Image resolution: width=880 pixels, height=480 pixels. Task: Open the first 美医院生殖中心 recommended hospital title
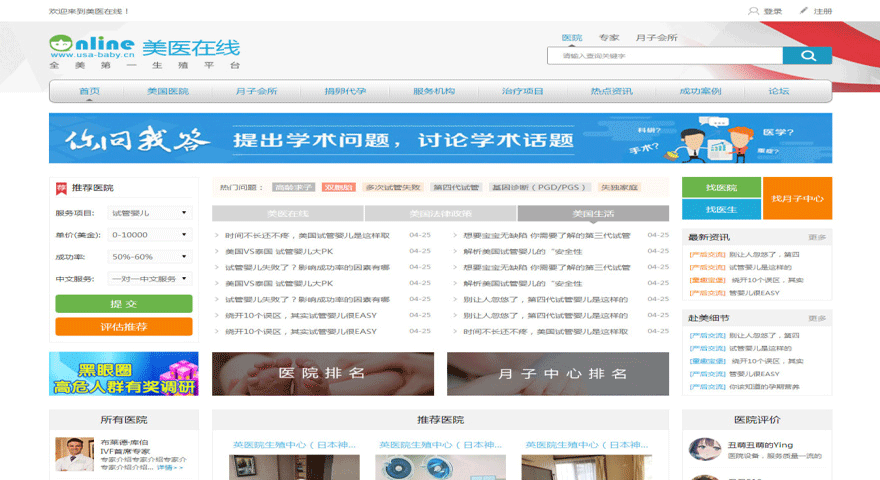pyautogui.click(x=294, y=445)
